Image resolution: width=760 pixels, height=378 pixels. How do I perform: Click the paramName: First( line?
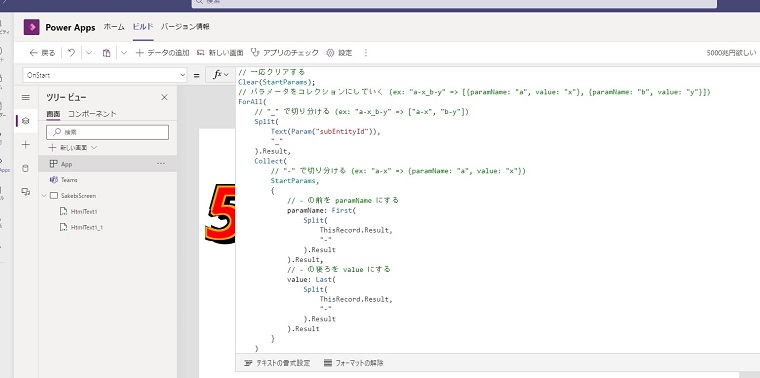tap(321, 210)
